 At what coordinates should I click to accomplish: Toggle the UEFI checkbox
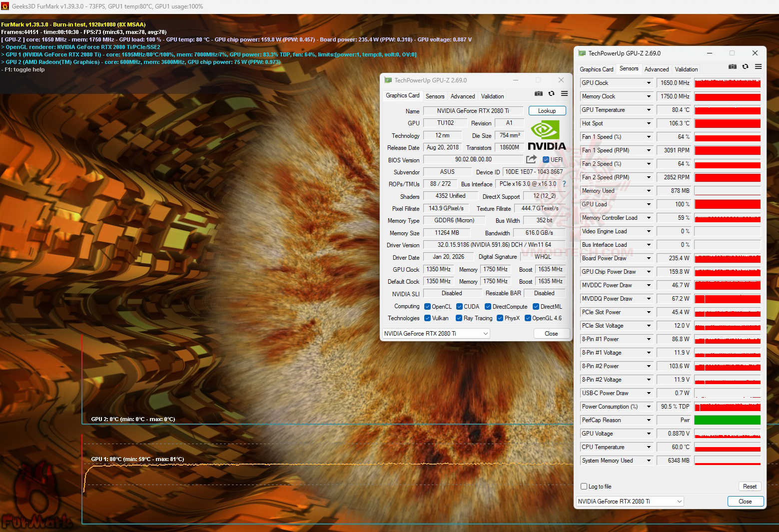546,160
